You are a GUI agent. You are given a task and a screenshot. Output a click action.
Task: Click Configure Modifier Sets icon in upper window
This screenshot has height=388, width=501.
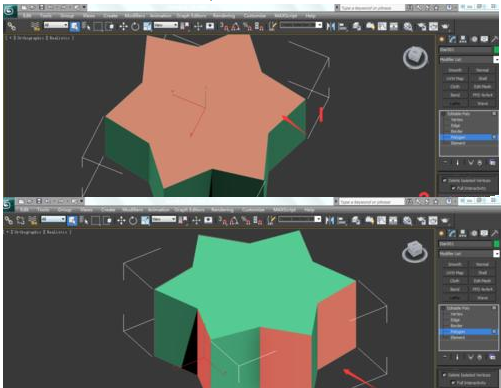(492, 163)
